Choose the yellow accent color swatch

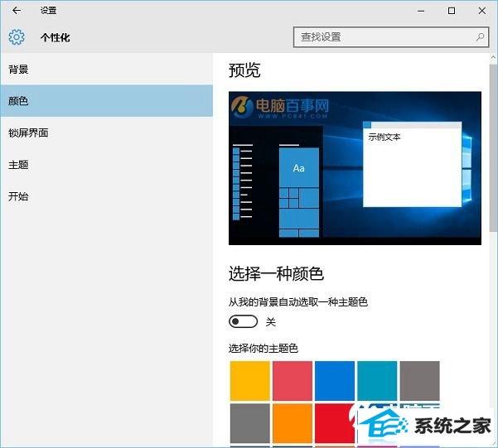coord(249,380)
